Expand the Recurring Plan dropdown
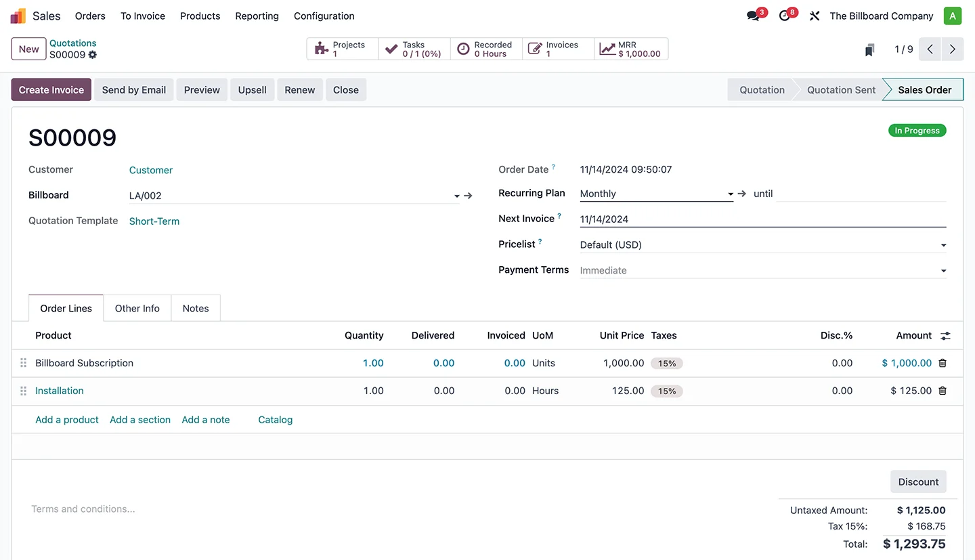 pyautogui.click(x=730, y=194)
